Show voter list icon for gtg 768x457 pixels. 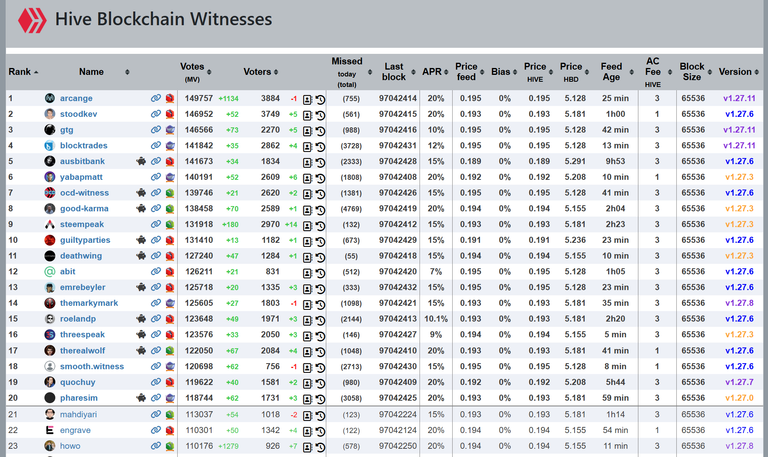click(307, 131)
